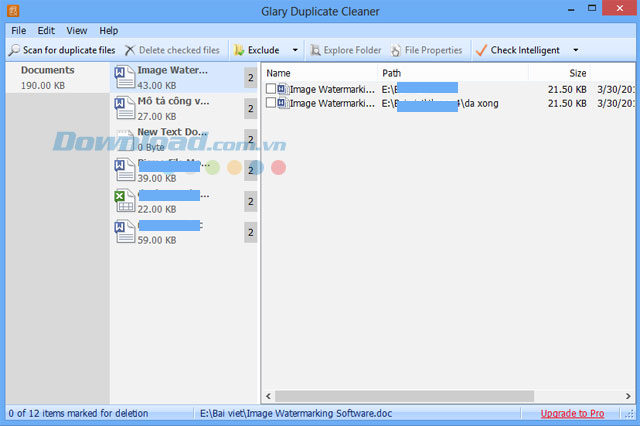640x426 pixels.
Task: Click the count badge 2 beside Image Water...
Action: pyautogui.click(x=251, y=78)
